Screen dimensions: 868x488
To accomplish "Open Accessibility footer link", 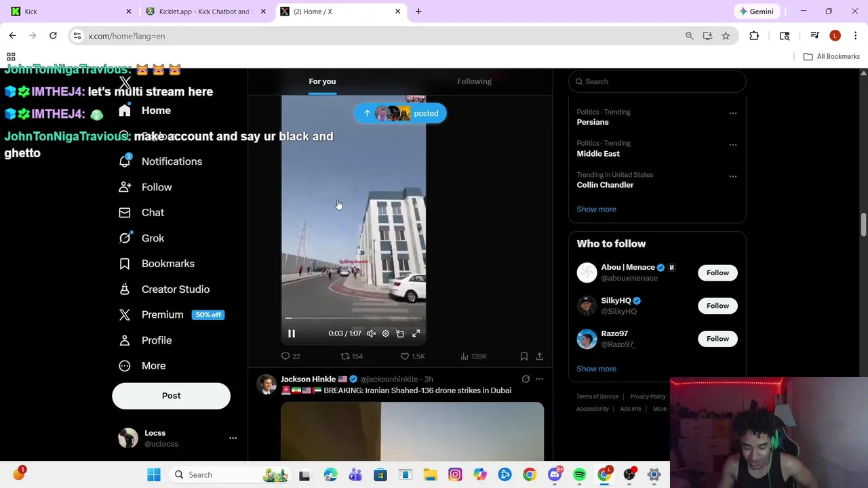I will point(592,409).
